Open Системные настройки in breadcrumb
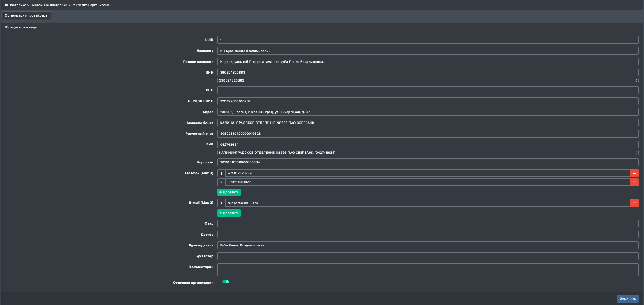 [x=49, y=5]
